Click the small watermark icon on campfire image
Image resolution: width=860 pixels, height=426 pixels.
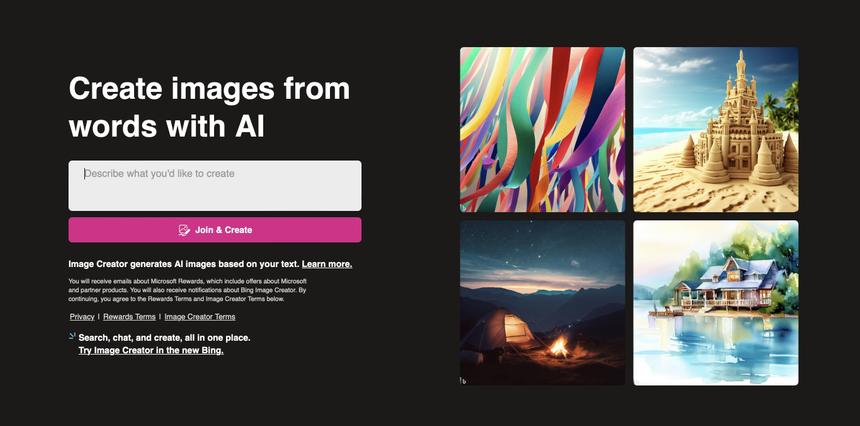click(463, 380)
